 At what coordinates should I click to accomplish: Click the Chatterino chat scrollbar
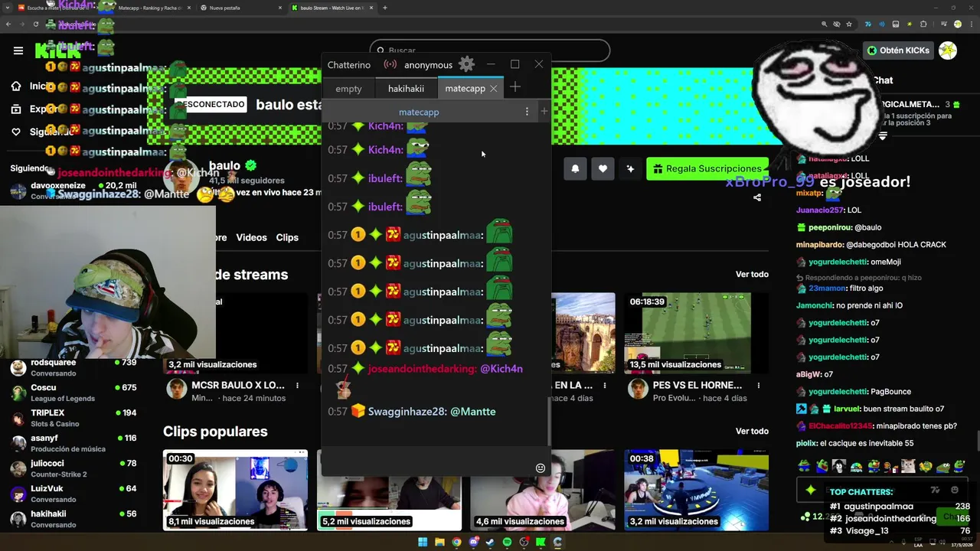tap(548, 421)
